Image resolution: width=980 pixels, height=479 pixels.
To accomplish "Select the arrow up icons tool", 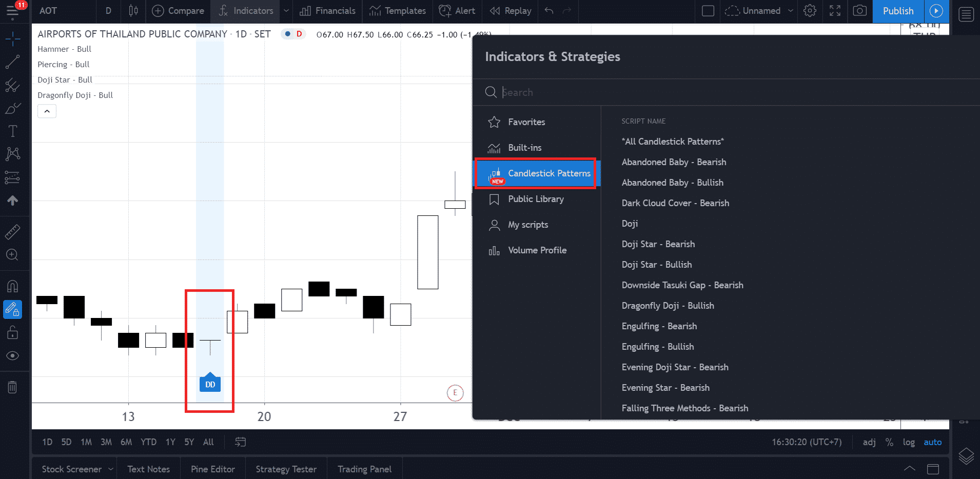I will (x=12, y=201).
